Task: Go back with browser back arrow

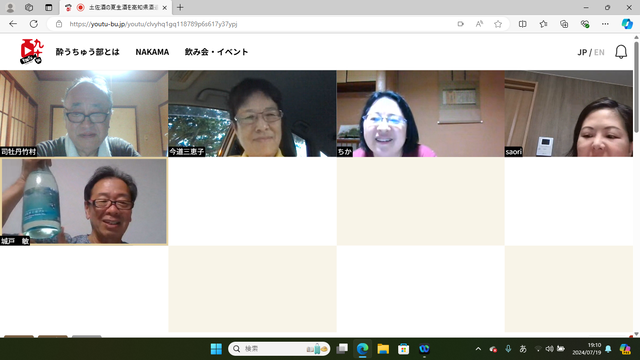Action: pyautogui.click(x=13, y=24)
